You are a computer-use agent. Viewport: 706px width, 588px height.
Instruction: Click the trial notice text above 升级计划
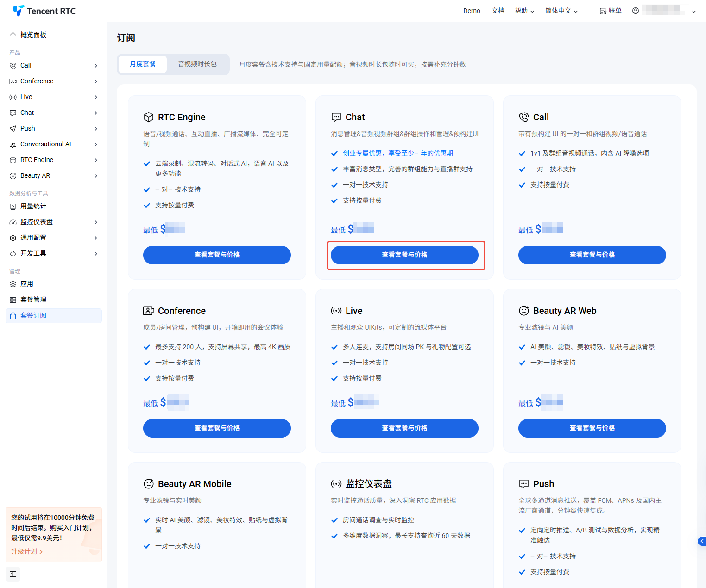[x=53, y=528]
